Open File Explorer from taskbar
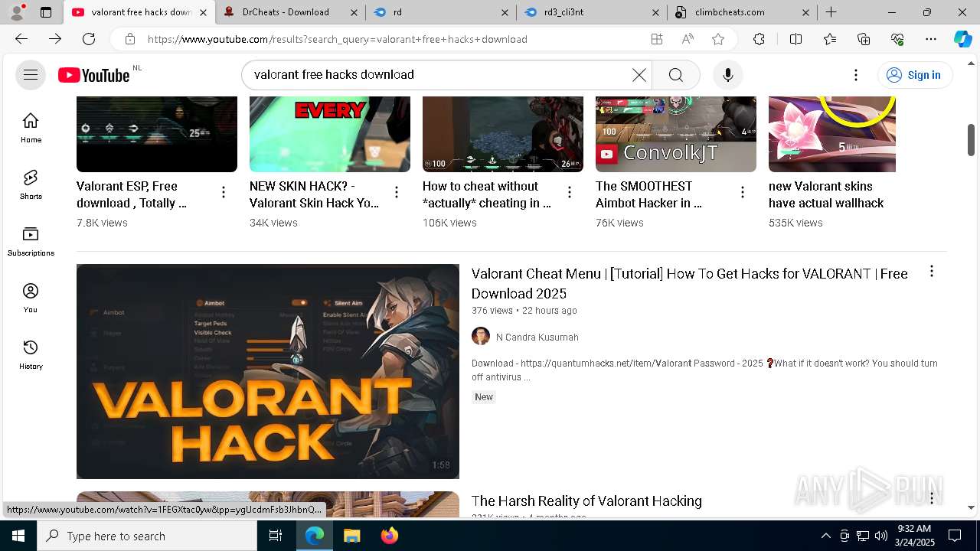The image size is (980, 551). click(x=351, y=536)
